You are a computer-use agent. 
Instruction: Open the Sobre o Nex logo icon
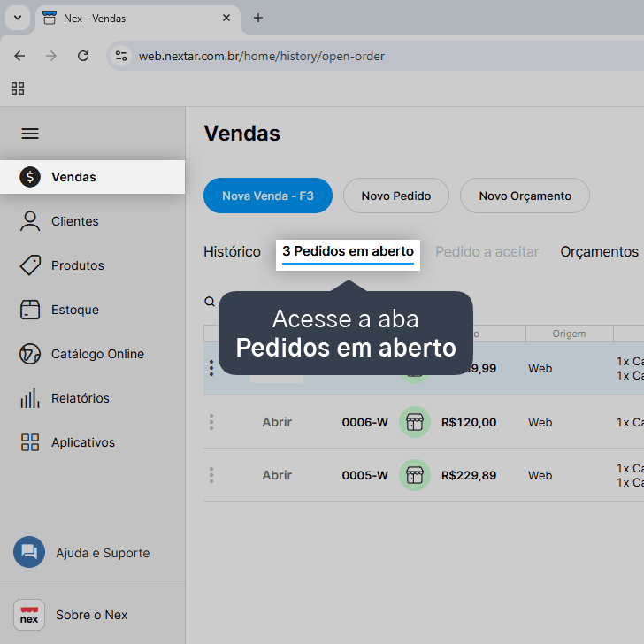pyautogui.click(x=29, y=615)
